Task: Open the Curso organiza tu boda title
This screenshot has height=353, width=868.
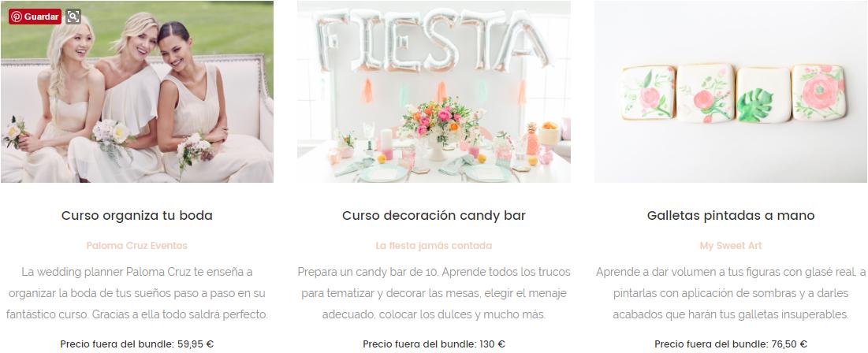Action: click(x=136, y=215)
